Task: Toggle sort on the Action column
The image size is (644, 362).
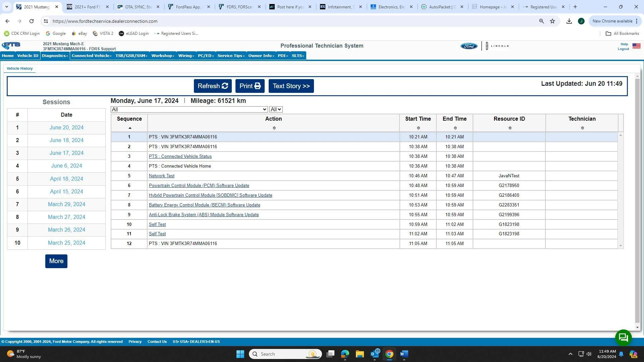Action: tap(274, 128)
